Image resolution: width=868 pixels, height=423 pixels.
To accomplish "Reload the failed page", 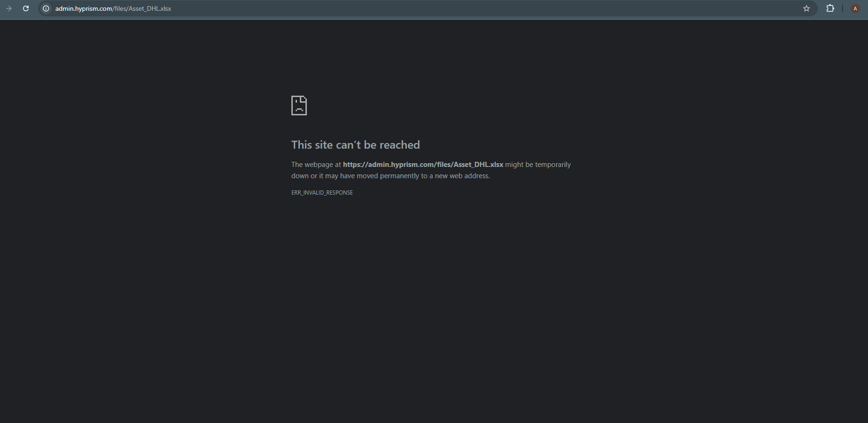I will coord(26,8).
